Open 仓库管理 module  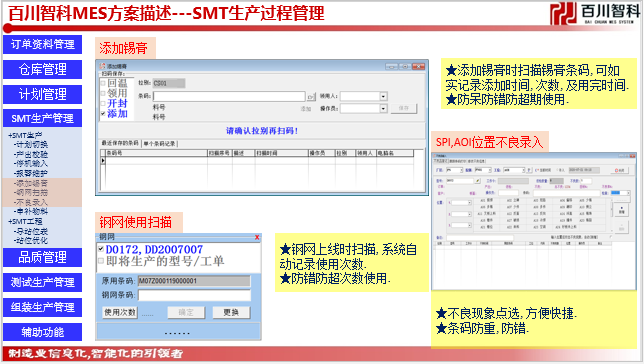coord(42,69)
